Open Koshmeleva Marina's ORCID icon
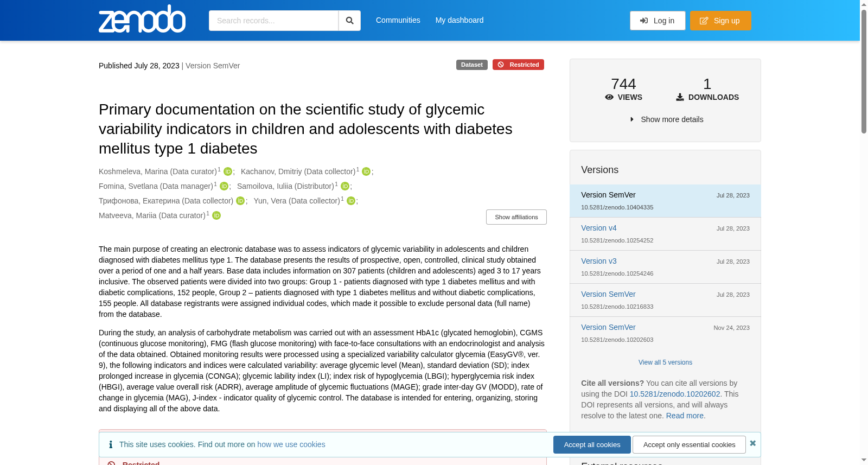The width and height of the screenshot is (868, 465). pyautogui.click(x=228, y=171)
